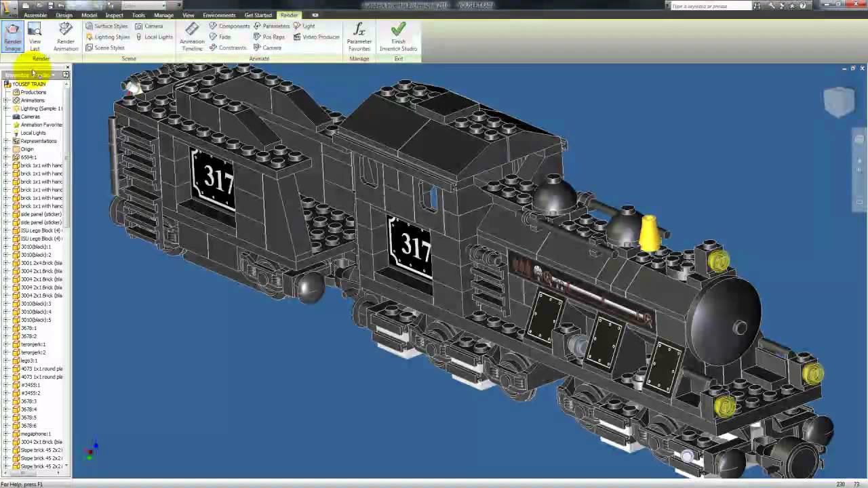The width and height of the screenshot is (868, 488).
Task: Click the Camera tool in Scene panel
Action: coord(149,26)
